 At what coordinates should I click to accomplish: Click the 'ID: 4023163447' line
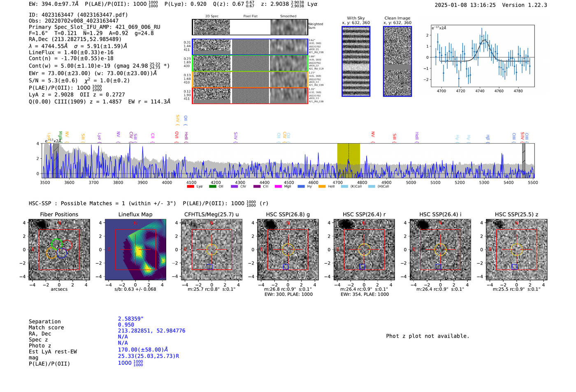pos(78,15)
